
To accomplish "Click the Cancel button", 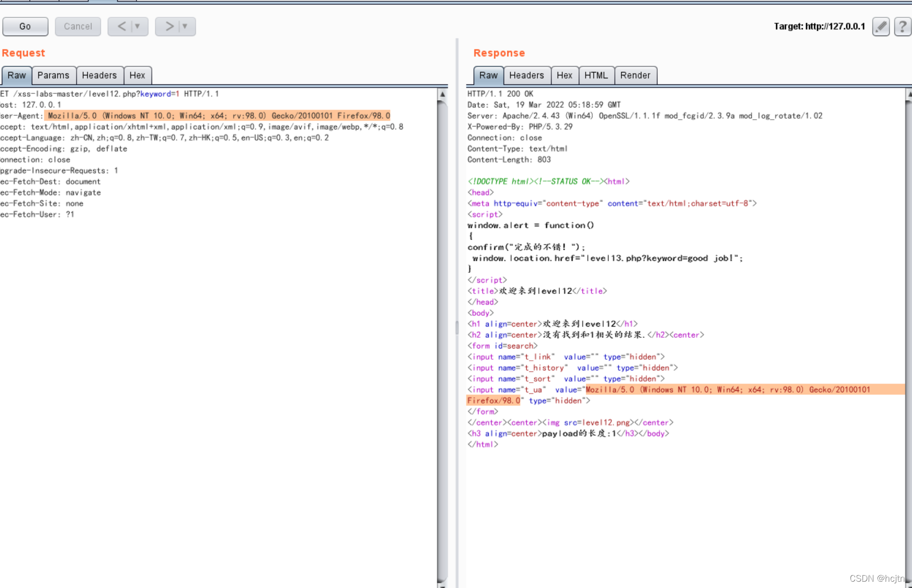I will (x=78, y=26).
